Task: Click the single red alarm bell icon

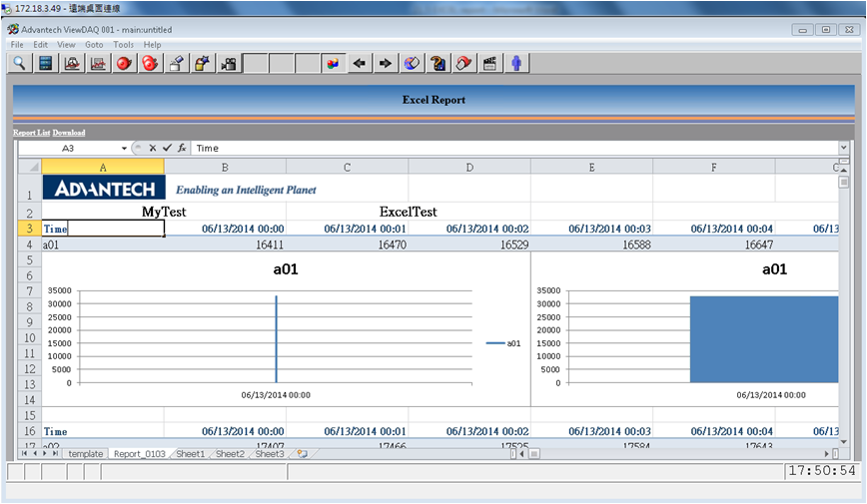Action: click(x=124, y=64)
